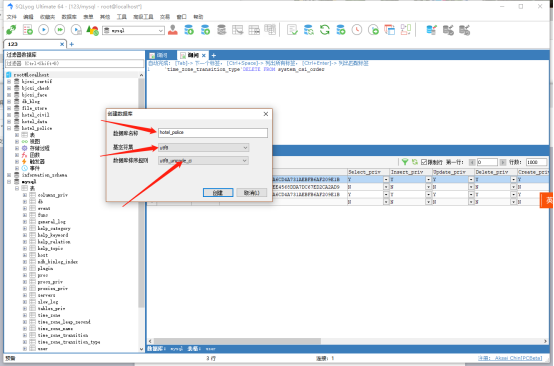Click the new query editor toolbar icon
The image size is (554, 366).
pyautogui.click(x=28, y=30)
